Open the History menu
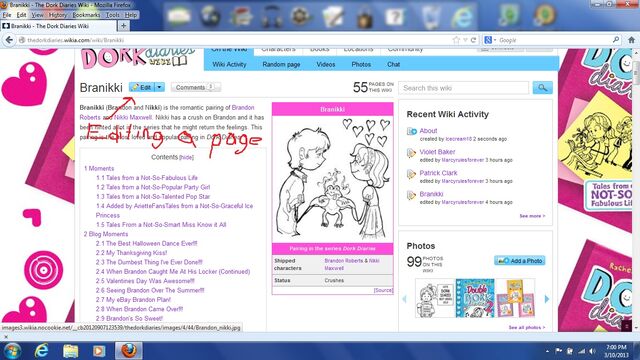The width and height of the screenshot is (640, 360). 57,15
